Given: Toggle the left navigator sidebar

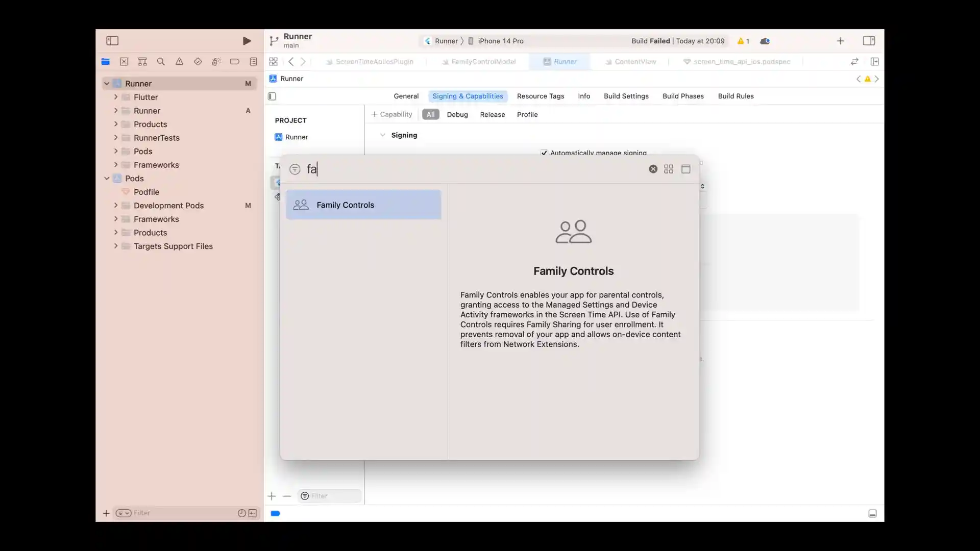Looking at the screenshot, I should [112, 41].
